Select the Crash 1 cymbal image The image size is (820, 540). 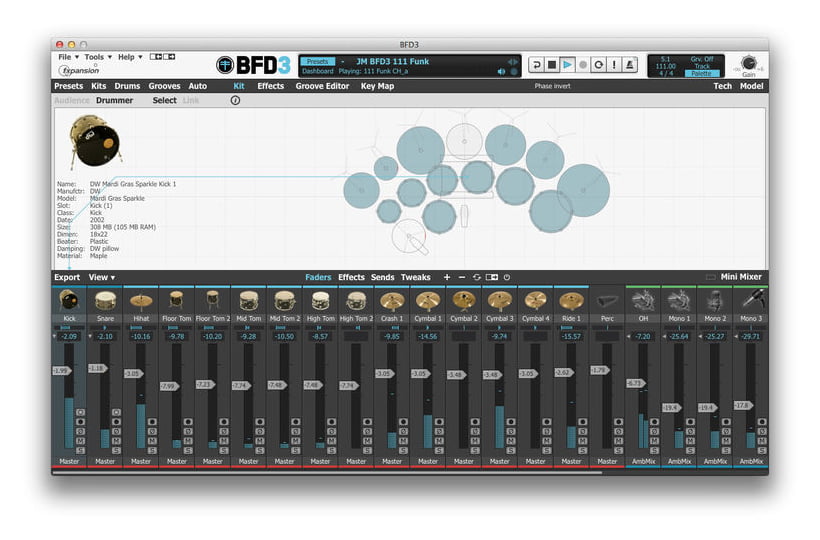pyautogui.click(x=392, y=301)
